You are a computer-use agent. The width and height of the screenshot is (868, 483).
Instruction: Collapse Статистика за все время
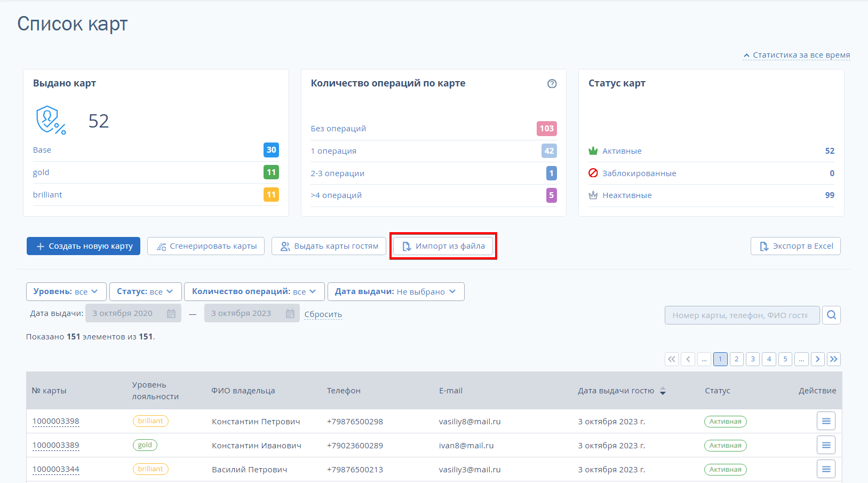click(797, 55)
